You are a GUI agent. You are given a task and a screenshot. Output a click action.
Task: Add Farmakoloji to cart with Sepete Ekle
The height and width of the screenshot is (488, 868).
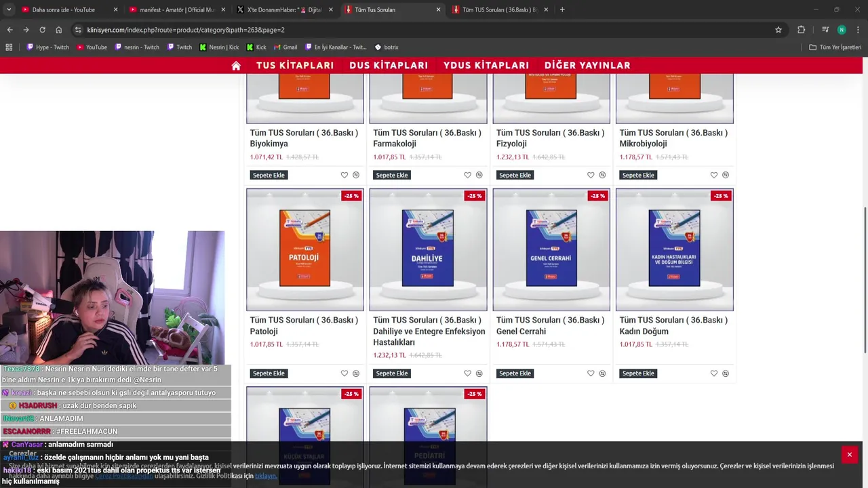pos(392,175)
